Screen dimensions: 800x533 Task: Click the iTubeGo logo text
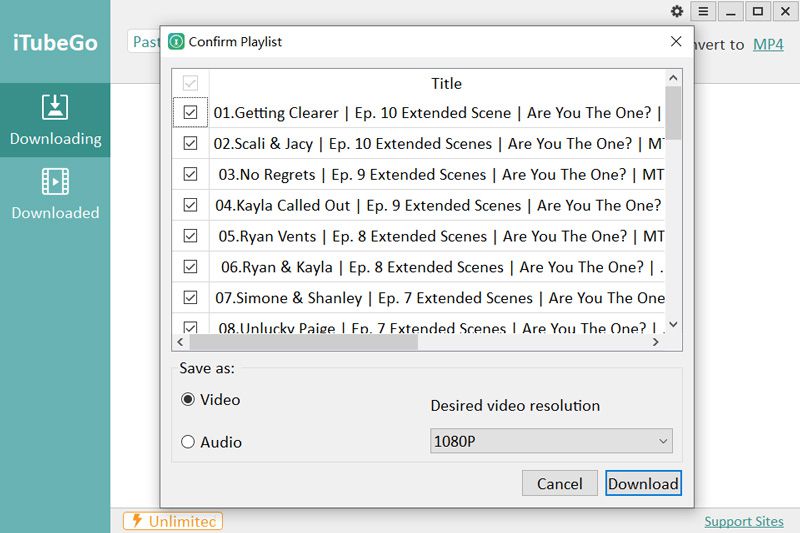pos(55,43)
